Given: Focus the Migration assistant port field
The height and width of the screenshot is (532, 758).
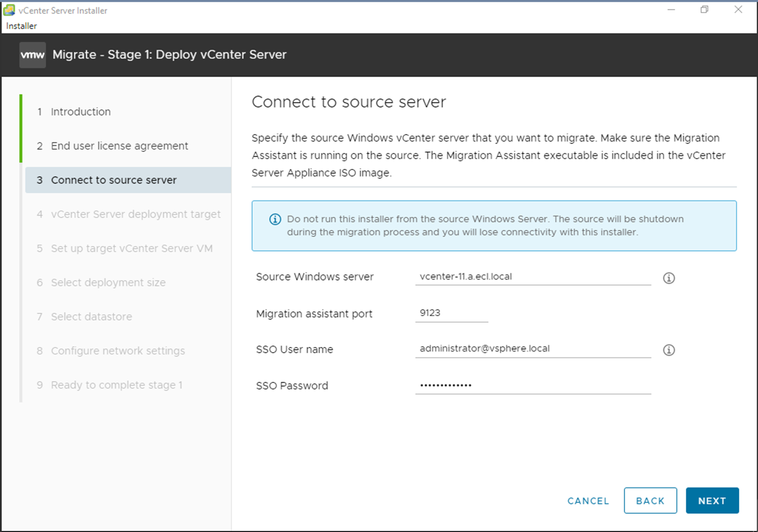Looking at the screenshot, I should point(452,313).
